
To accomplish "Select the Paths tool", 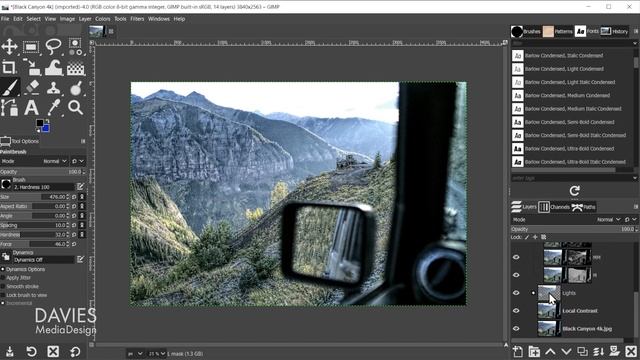I will coord(9,107).
